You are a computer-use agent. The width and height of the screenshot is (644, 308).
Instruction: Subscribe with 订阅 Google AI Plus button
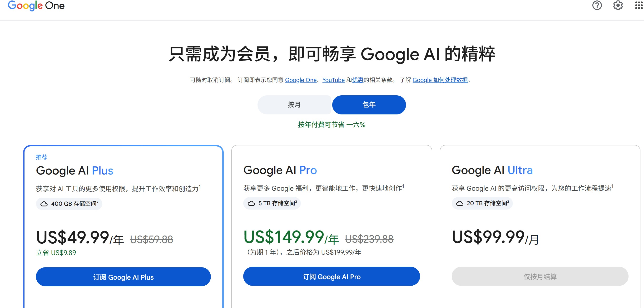[123, 277]
